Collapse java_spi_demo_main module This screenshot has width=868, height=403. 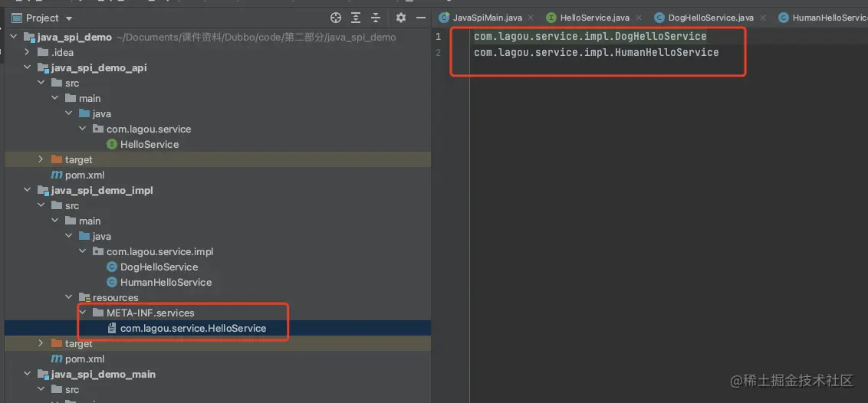27,374
